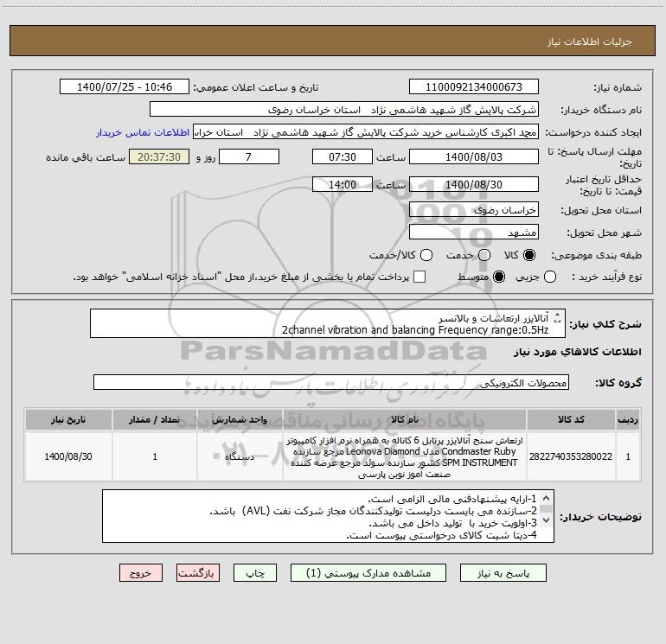Image resolution: width=666 pixels, height=644 pixels.
Task: Click the نام دستگاه خریدار field
Action: click(344, 109)
